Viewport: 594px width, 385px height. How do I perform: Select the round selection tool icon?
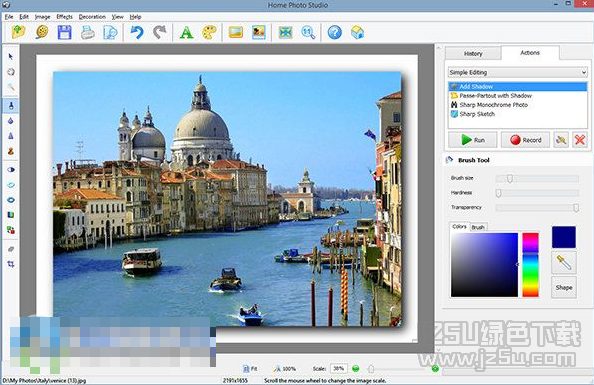[11, 72]
